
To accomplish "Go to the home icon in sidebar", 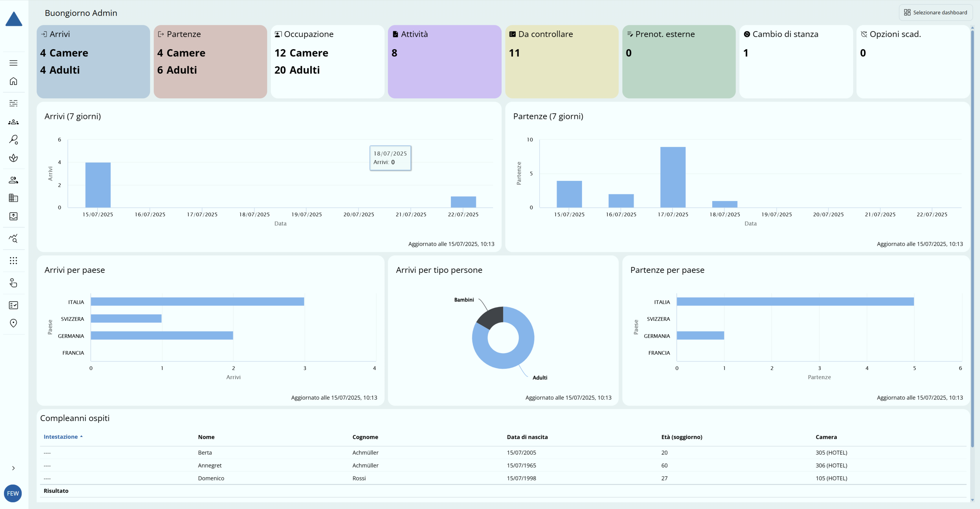I will coord(13,81).
